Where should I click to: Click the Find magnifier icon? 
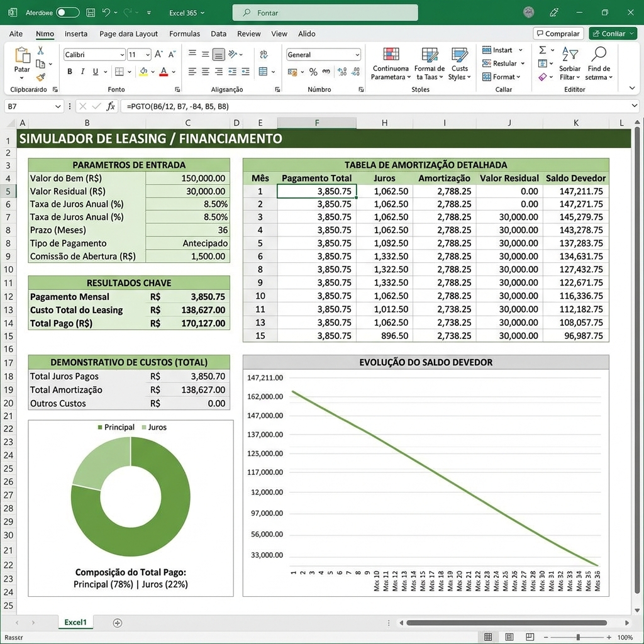[599, 54]
